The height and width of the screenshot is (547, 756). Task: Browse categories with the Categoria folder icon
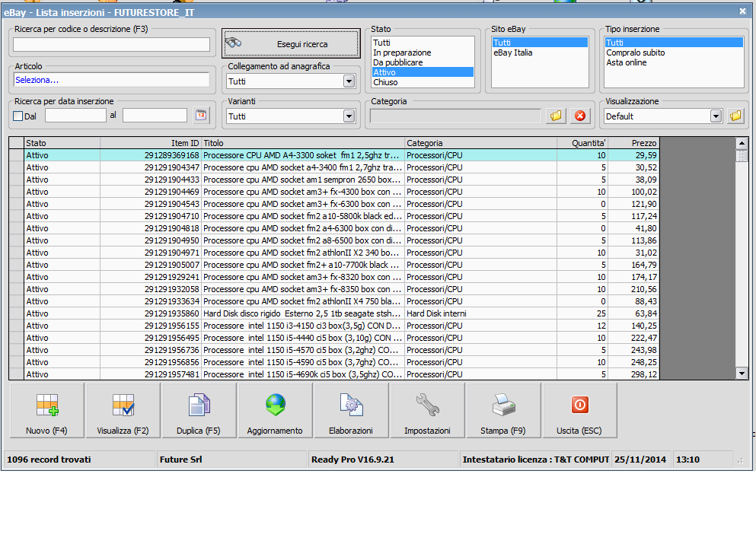[556, 116]
